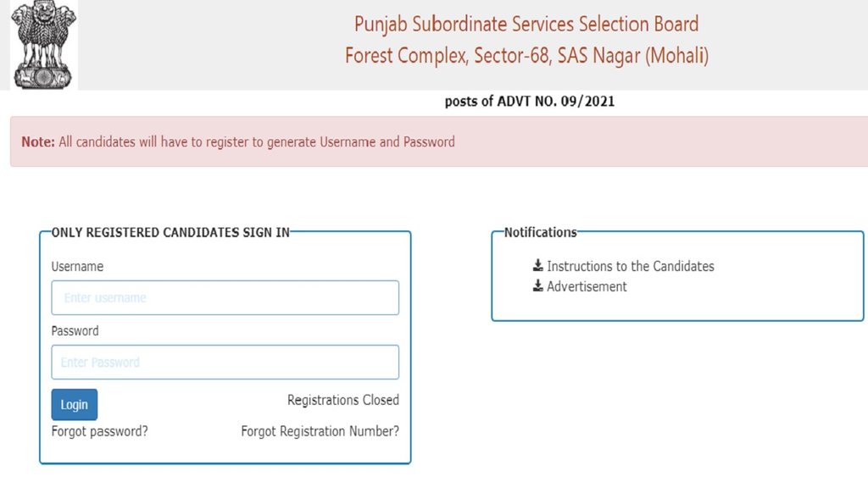The width and height of the screenshot is (868, 482).
Task: Click download icon next to Advertisement
Action: point(537,286)
